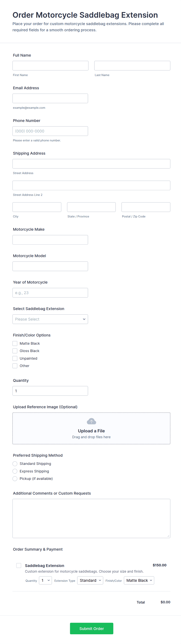The height and width of the screenshot is (644, 181).
Task: Click into the Phone Number field
Action: tap(50, 131)
